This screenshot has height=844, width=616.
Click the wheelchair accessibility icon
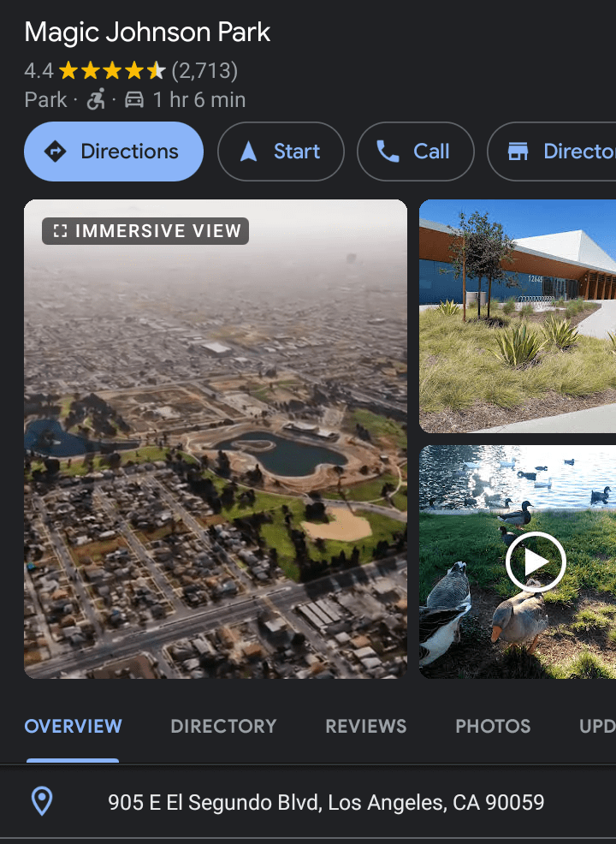(96, 100)
